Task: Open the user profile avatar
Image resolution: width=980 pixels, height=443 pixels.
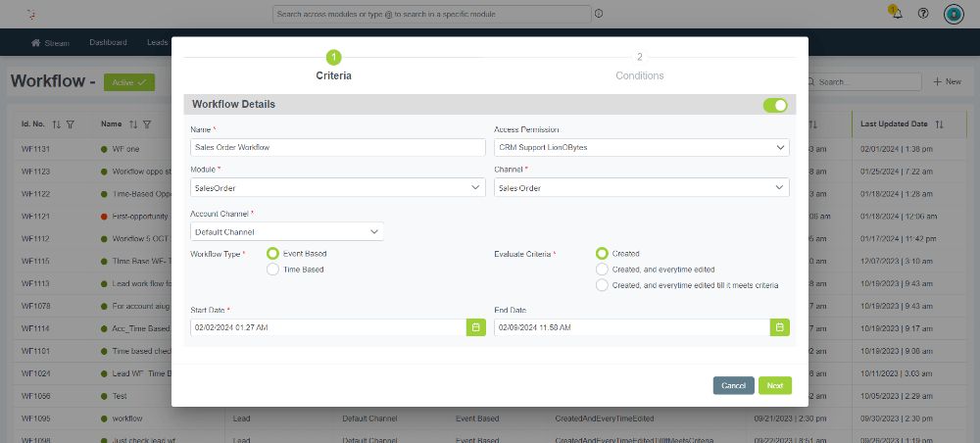Action: coord(953,14)
